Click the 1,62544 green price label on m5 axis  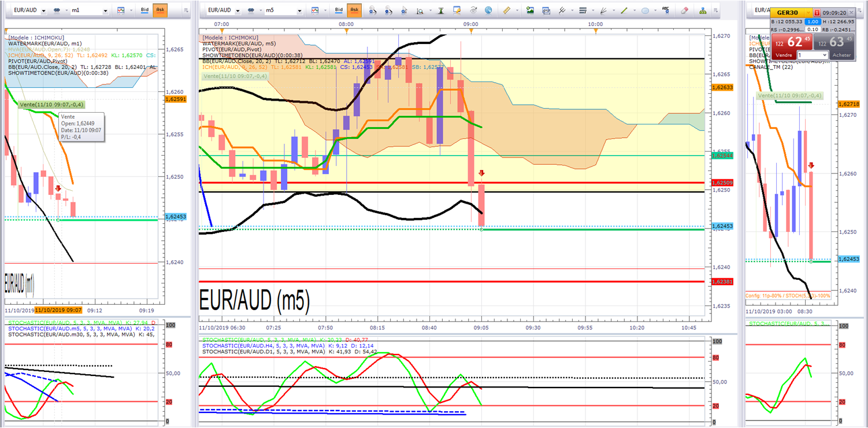click(723, 156)
